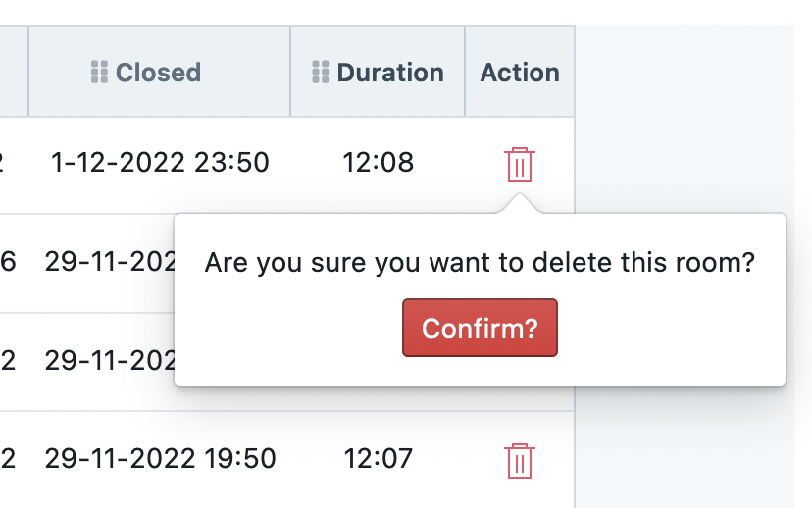Click the Action column header
The height and width of the screenshot is (508, 812).
coord(520,72)
